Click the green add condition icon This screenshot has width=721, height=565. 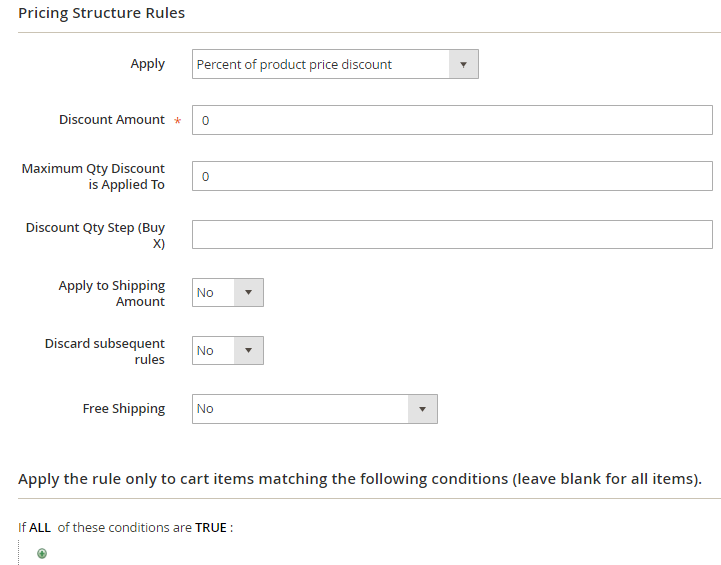[42, 553]
